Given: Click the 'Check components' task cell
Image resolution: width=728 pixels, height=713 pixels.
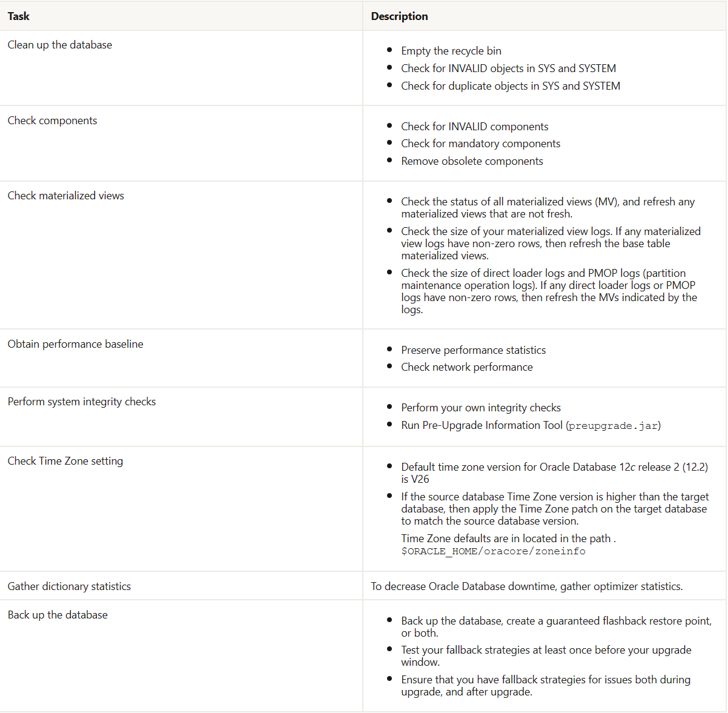Looking at the screenshot, I should pyautogui.click(x=52, y=121).
